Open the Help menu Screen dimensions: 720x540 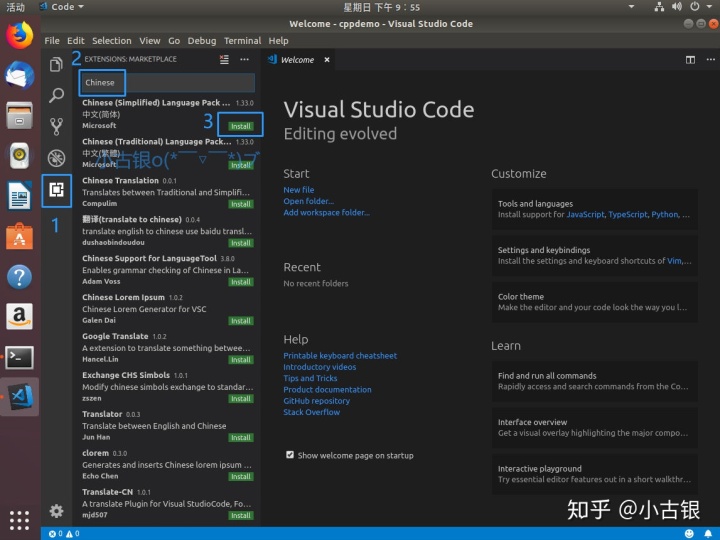click(278, 41)
